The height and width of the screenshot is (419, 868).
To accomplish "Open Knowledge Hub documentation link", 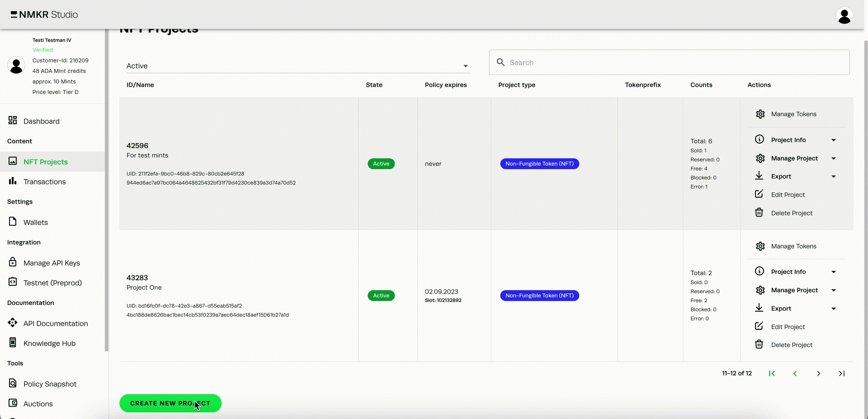I will [x=49, y=343].
